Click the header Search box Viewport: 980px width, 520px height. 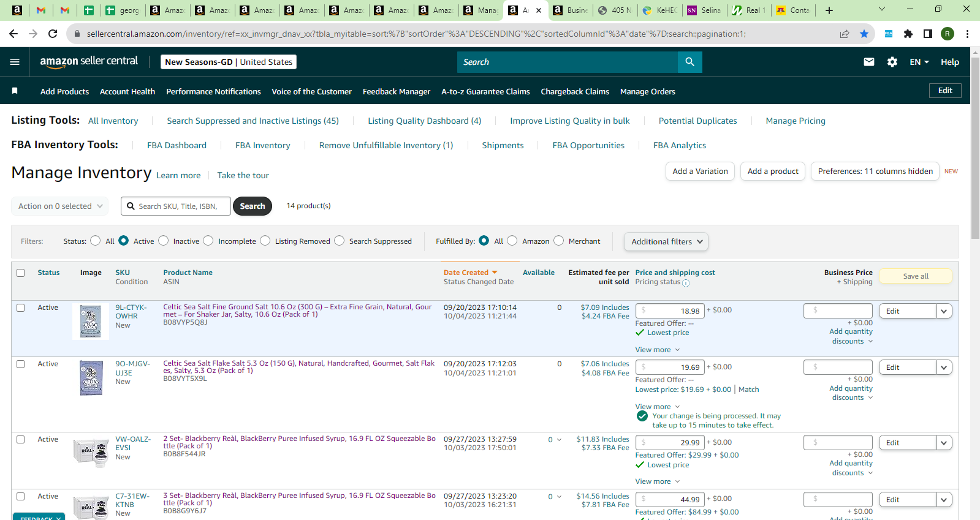pyautogui.click(x=568, y=62)
